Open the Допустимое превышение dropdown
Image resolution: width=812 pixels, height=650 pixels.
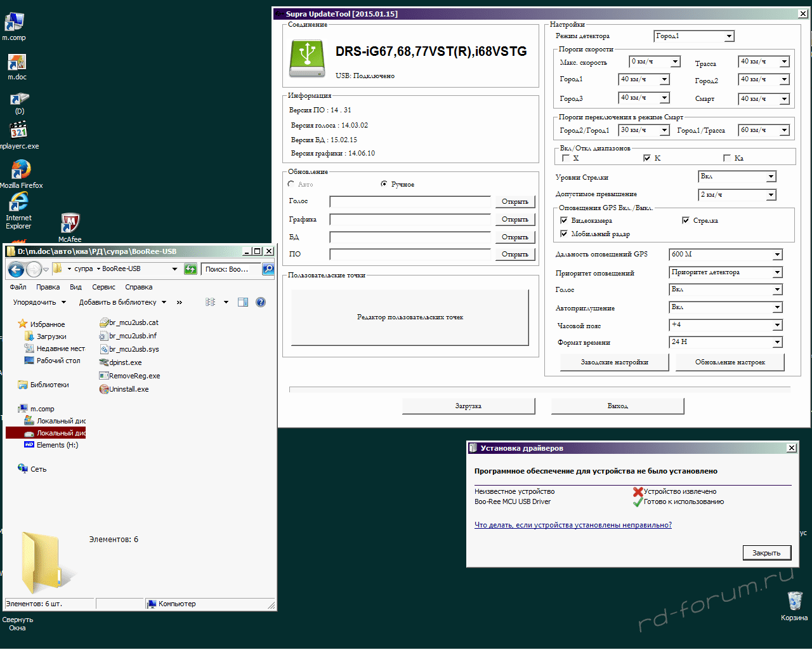click(737, 195)
